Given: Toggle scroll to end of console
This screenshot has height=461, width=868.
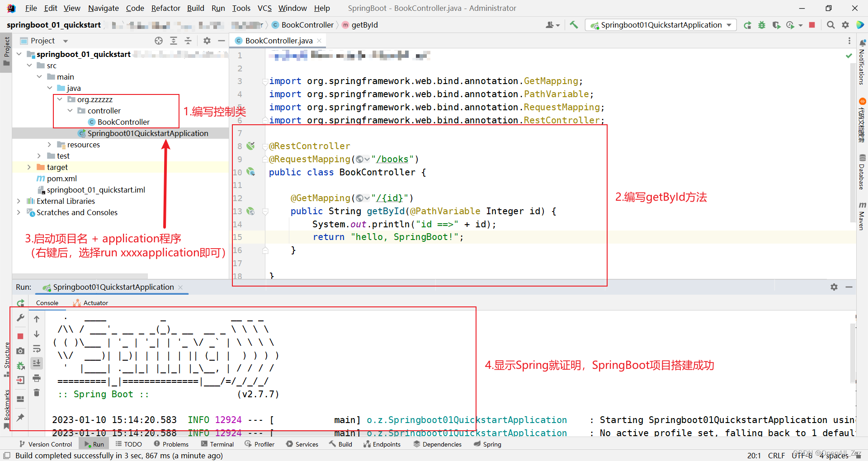Looking at the screenshot, I should 37,363.
